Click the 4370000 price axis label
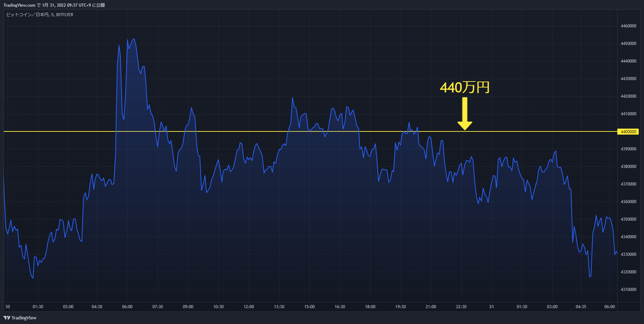This screenshot has width=644, height=324. tap(629, 184)
